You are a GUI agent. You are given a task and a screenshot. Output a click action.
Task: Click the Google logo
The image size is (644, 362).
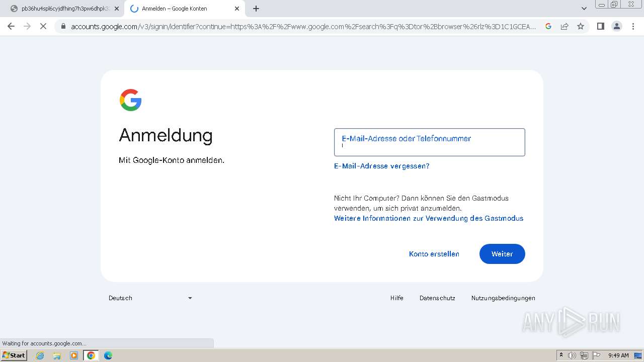pyautogui.click(x=130, y=100)
